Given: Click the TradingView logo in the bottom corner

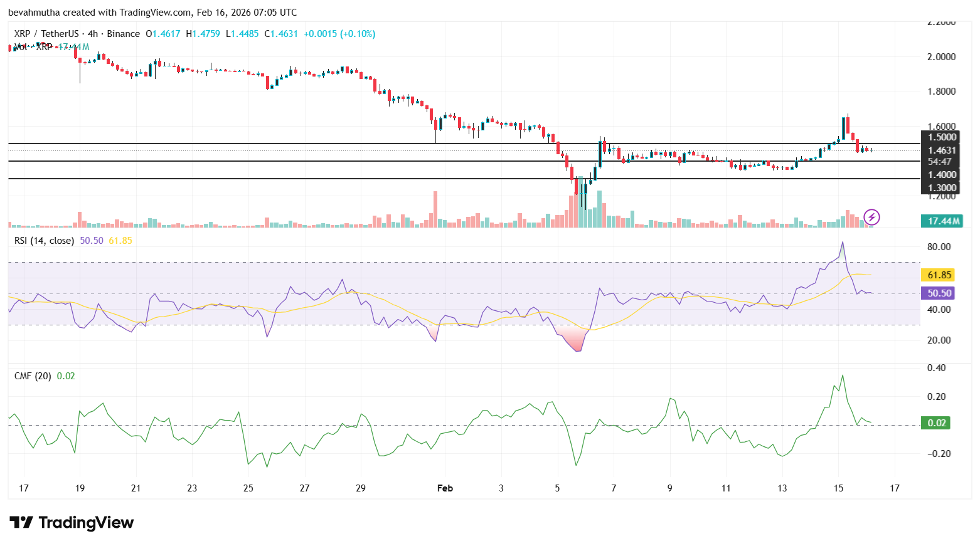Looking at the screenshot, I should 70,522.
